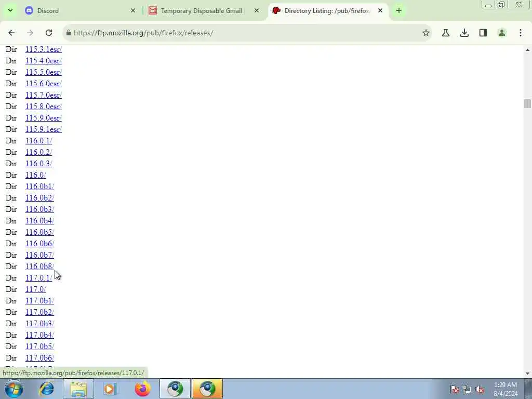Switch to first Chrome taskbar window
532x399 pixels.
click(175, 389)
